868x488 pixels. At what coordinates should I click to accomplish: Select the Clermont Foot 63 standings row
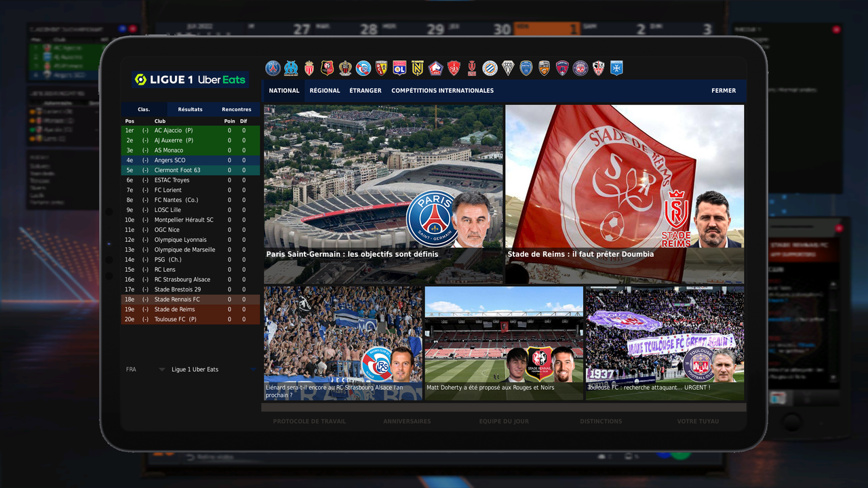(191, 170)
